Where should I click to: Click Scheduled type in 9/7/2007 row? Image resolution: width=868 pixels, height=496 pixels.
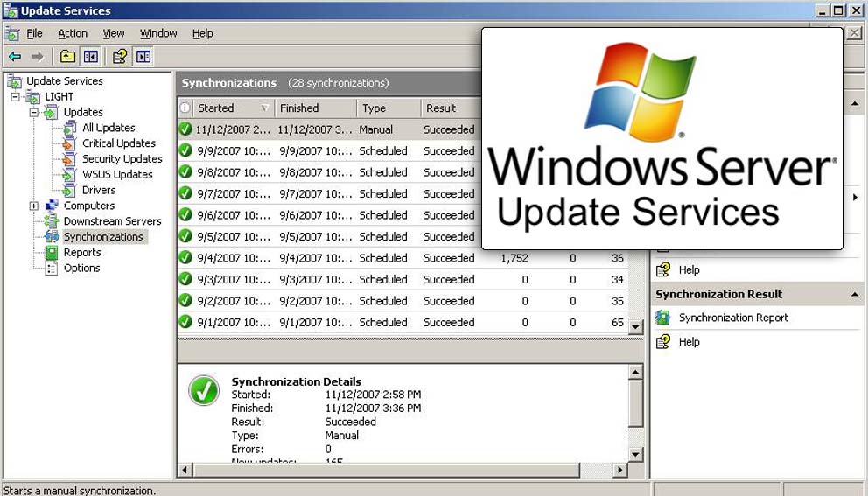coord(383,193)
